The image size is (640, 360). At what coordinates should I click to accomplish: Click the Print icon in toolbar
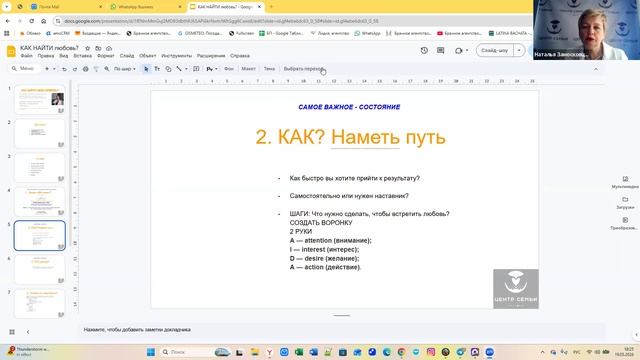[85, 69]
